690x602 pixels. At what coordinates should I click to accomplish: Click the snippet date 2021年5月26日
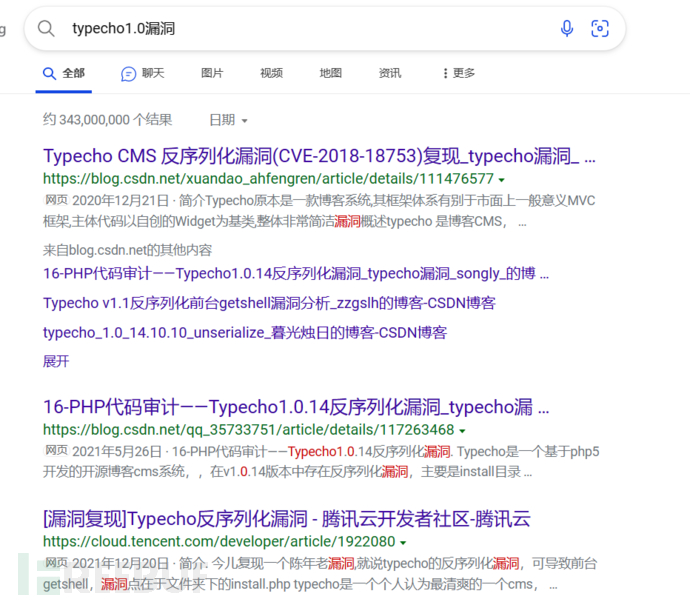coord(117,452)
